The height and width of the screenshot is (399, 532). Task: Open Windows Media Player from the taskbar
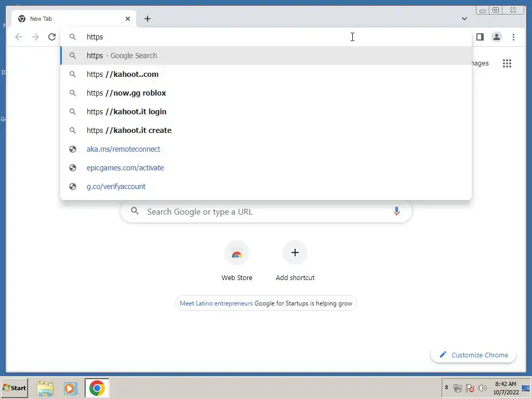pos(71,388)
